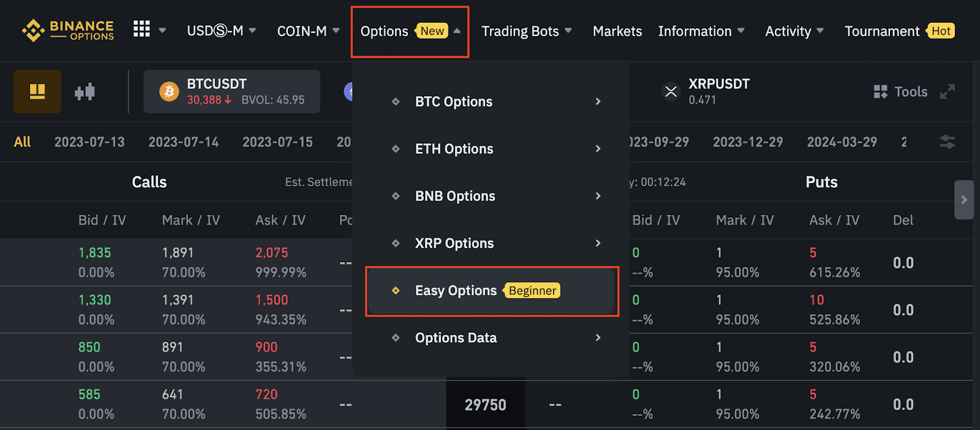Open the Markets link
Viewport: 980px width, 430px height.
(617, 31)
